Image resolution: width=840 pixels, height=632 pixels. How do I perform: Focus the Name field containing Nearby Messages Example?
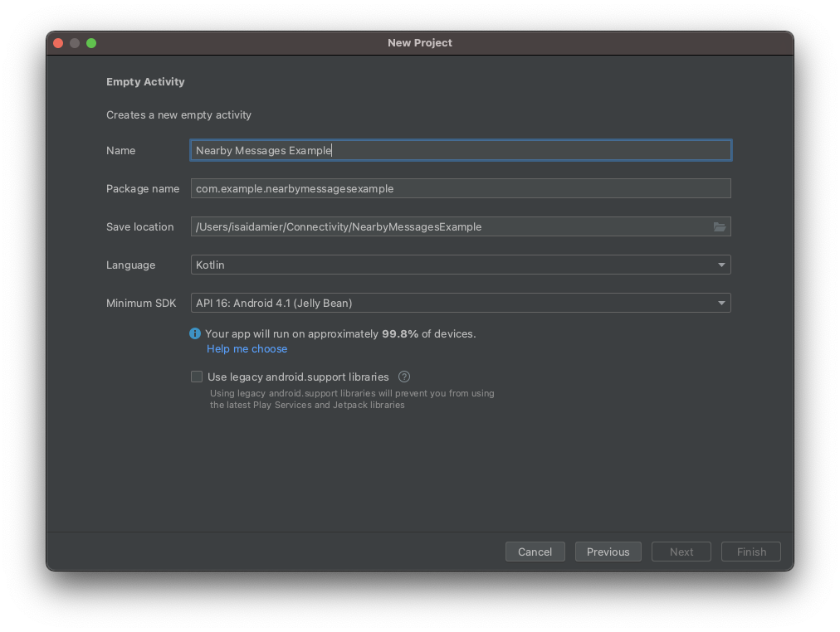tap(461, 150)
